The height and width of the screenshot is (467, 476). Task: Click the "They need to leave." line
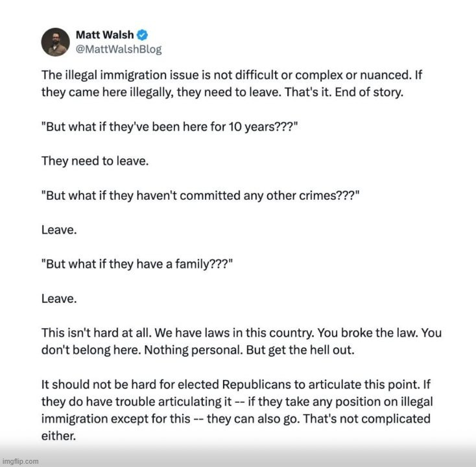click(x=95, y=161)
